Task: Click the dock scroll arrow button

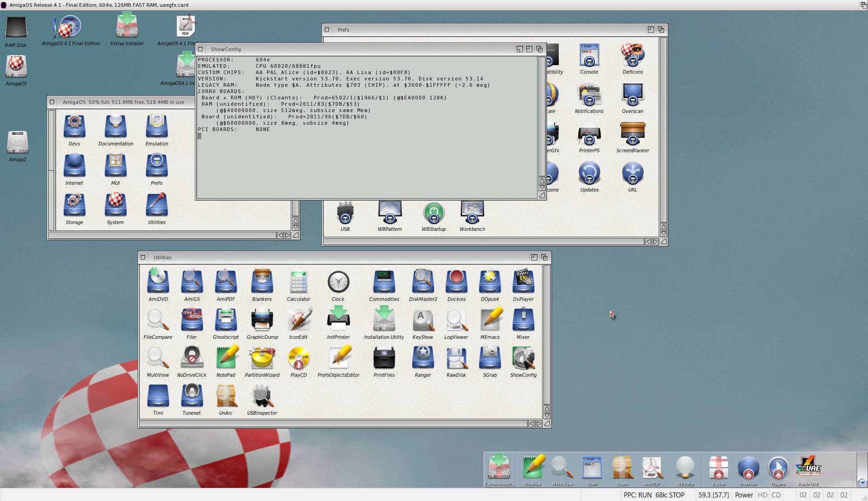Action: point(862,482)
